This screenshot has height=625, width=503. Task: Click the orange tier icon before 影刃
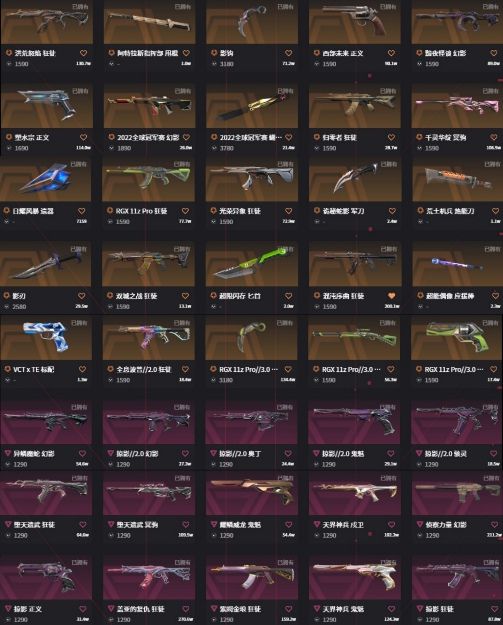[6, 296]
